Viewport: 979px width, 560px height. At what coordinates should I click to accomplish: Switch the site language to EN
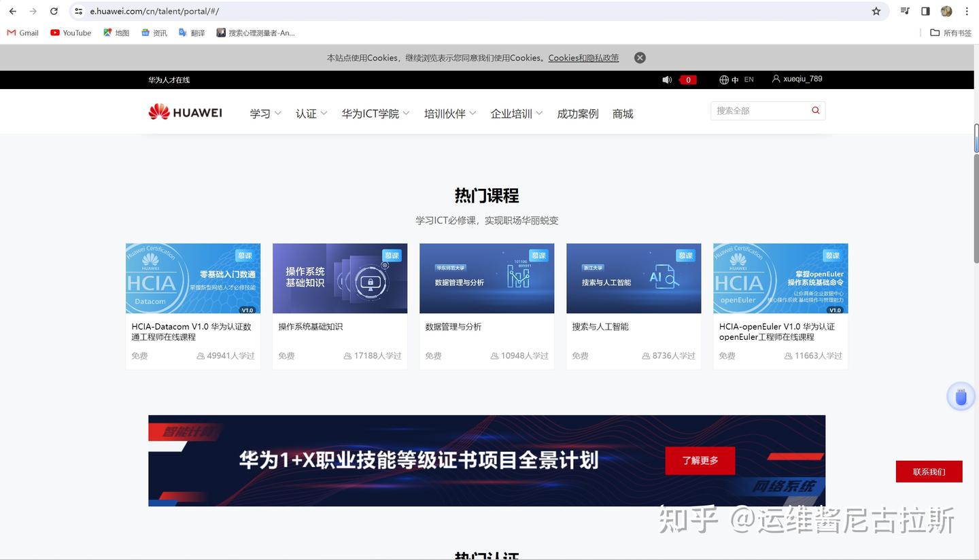(x=749, y=80)
